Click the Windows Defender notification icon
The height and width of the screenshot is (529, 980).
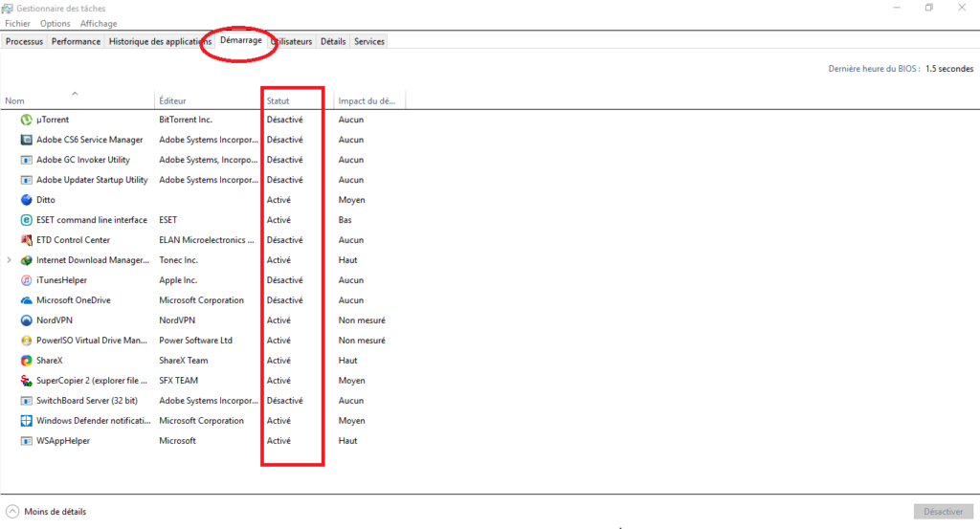(x=26, y=420)
